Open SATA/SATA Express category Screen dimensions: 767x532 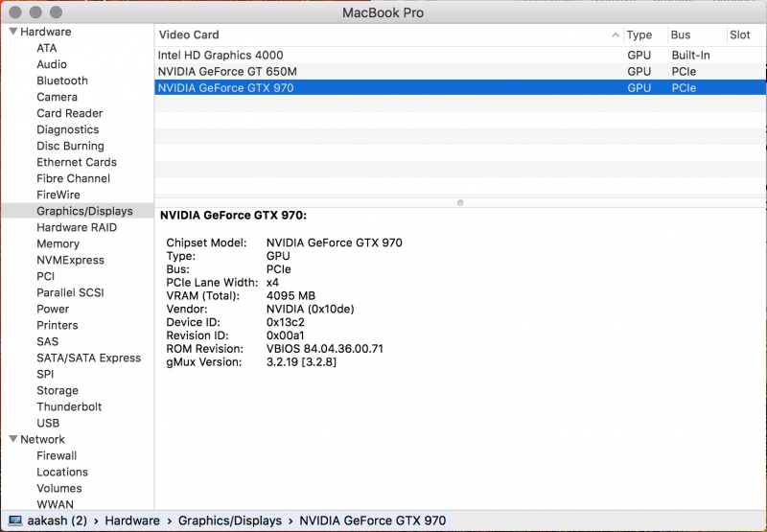click(x=88, y=358)
